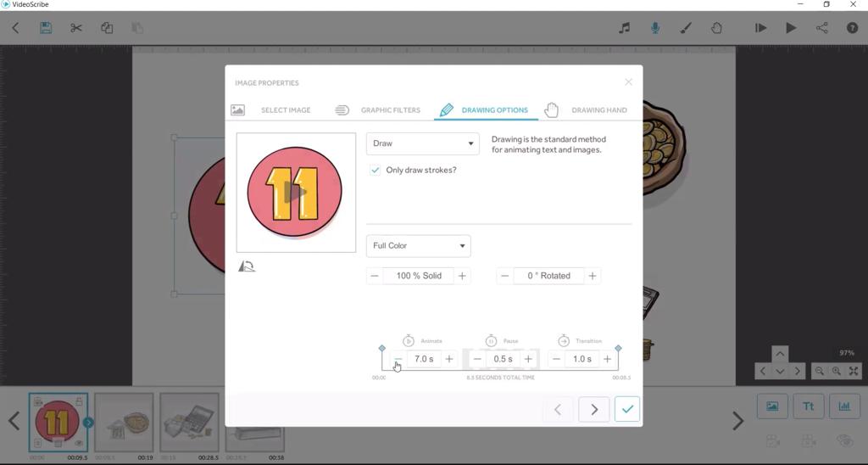Uncheck the Only draw strokes checkbox
The image size is (868, 465).
click(376, 170)
